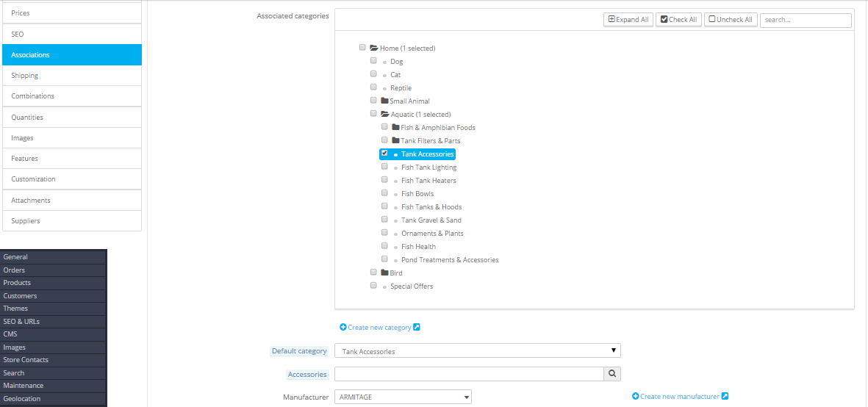Switch to the Shipping tab
Image resolution: width=868 pixels, height=407 pixels.
pos(72,76)
